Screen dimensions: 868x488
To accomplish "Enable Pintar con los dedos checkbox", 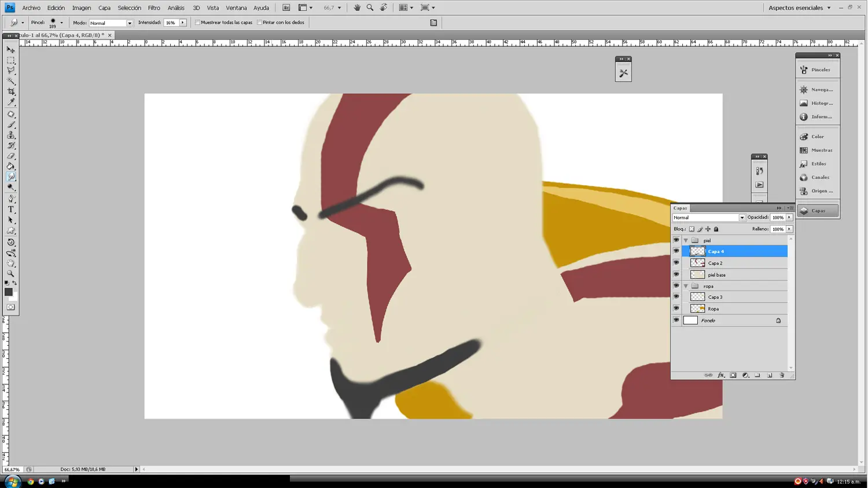I will pyautogui.click(x=260, y=23).
